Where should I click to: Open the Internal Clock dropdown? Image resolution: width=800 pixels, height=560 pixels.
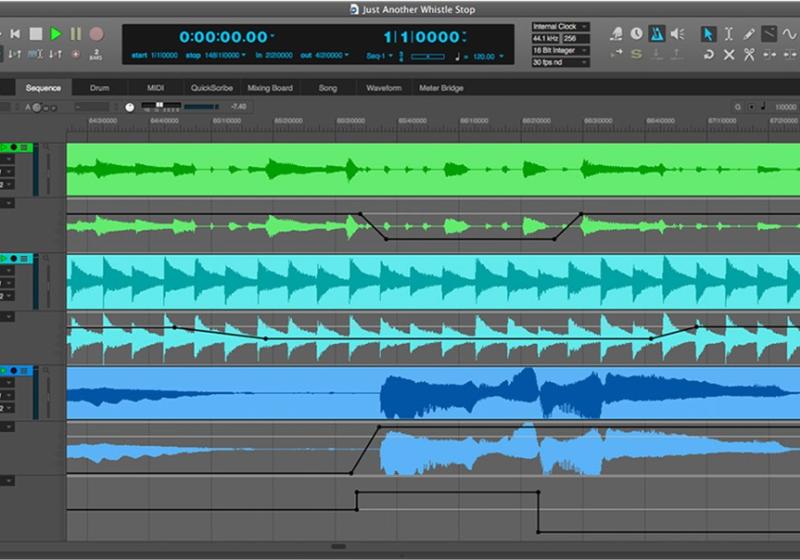click(560, 27)
